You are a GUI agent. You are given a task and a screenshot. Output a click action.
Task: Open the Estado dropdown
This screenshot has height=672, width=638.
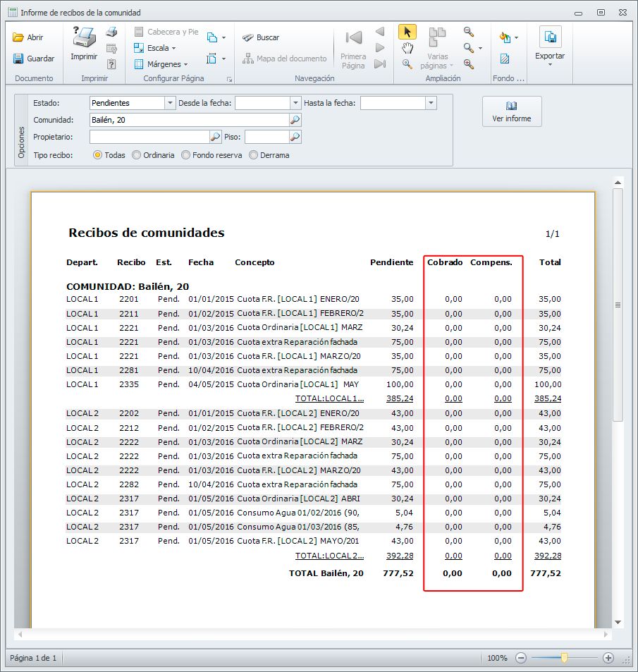click(169, 103)
